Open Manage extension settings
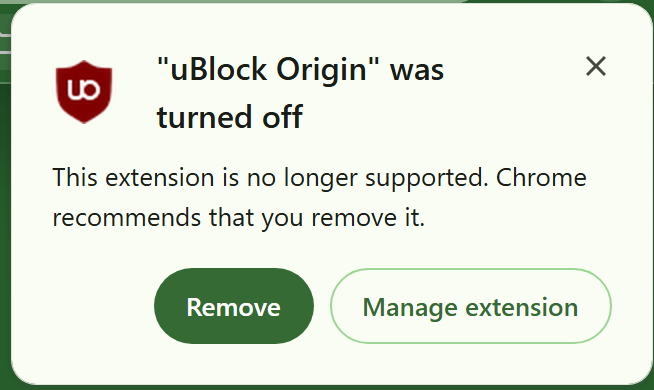 471,306
